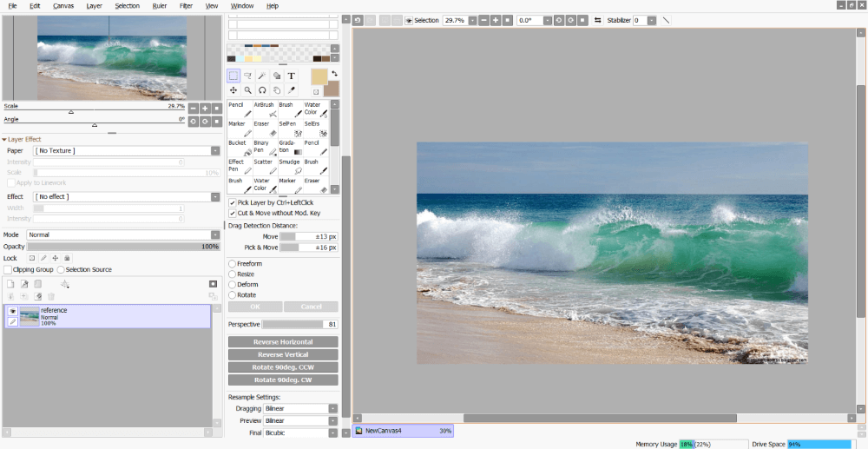Viewport: 868px width, 449px height.
Task: Click the Reverse Horizontal button
Action: pos(283,342)
